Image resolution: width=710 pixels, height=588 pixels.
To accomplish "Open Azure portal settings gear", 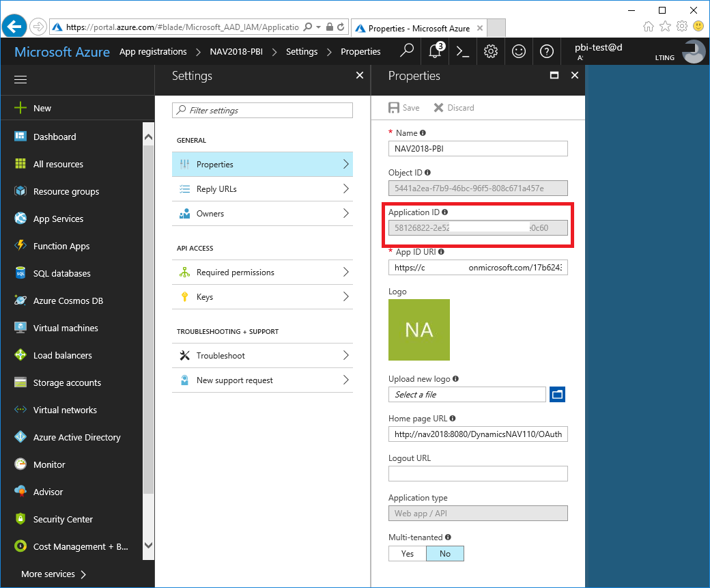I will (491, 51).
